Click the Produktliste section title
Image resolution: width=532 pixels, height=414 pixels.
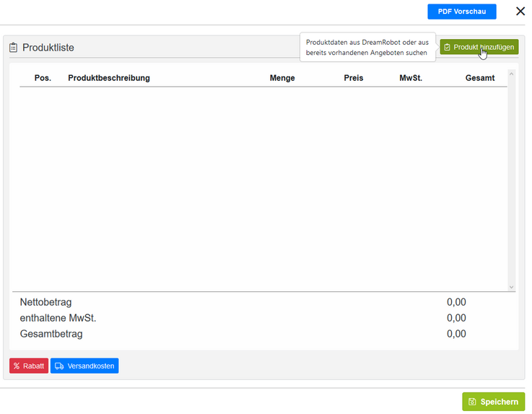click(48, 48)
